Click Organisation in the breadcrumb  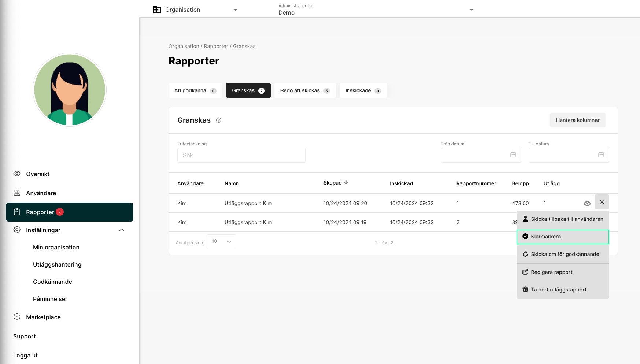click(x=184, y=46)
